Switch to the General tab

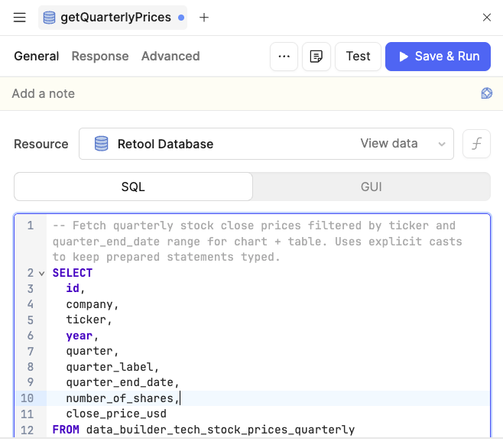tap(37, 56)
